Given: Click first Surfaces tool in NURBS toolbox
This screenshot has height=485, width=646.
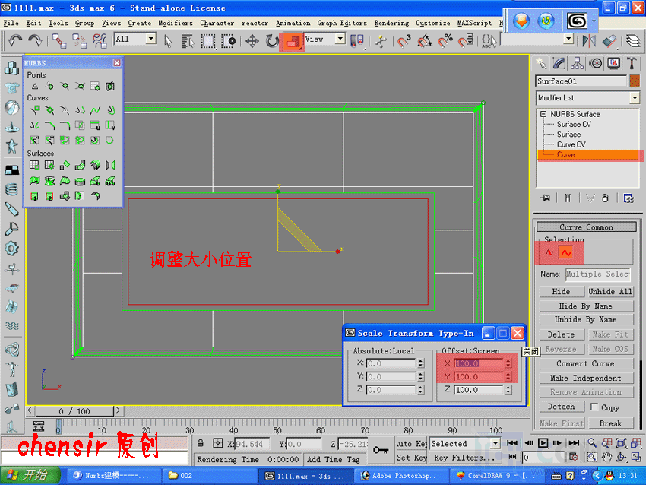Looking at the screenshot, I should tap(35, 166).
